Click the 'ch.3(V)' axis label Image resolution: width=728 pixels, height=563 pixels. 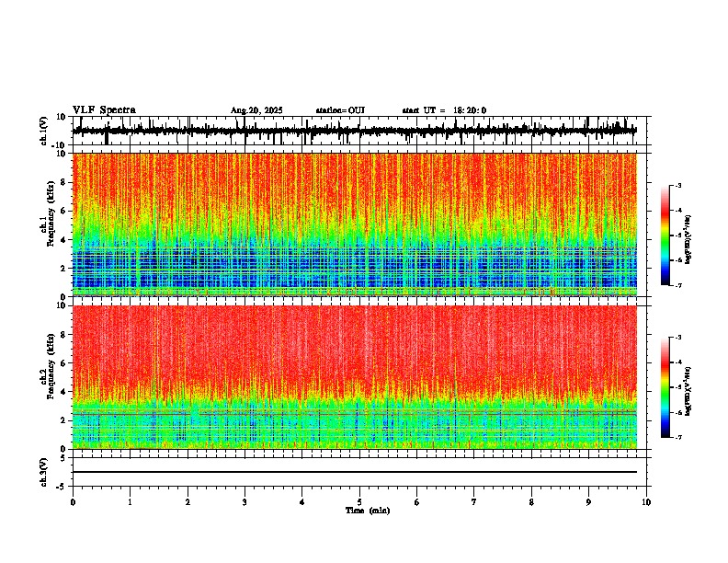44,472
